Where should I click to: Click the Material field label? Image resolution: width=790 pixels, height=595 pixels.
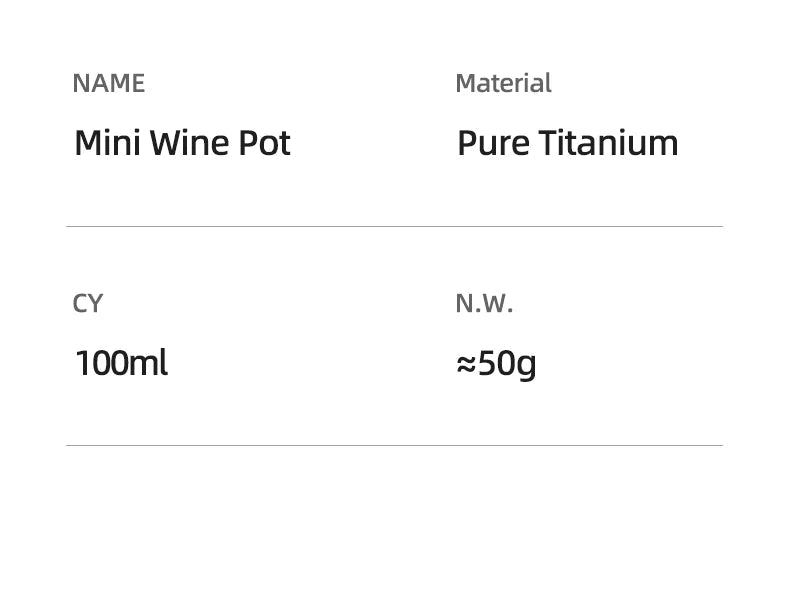point(503,83)
